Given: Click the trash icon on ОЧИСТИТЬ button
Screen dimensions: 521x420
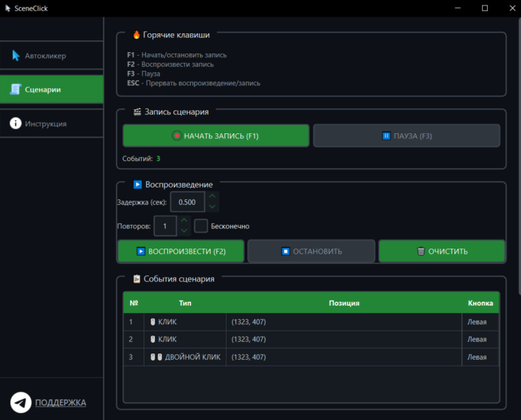Looking at the screenshot, I should coord(420,251).
